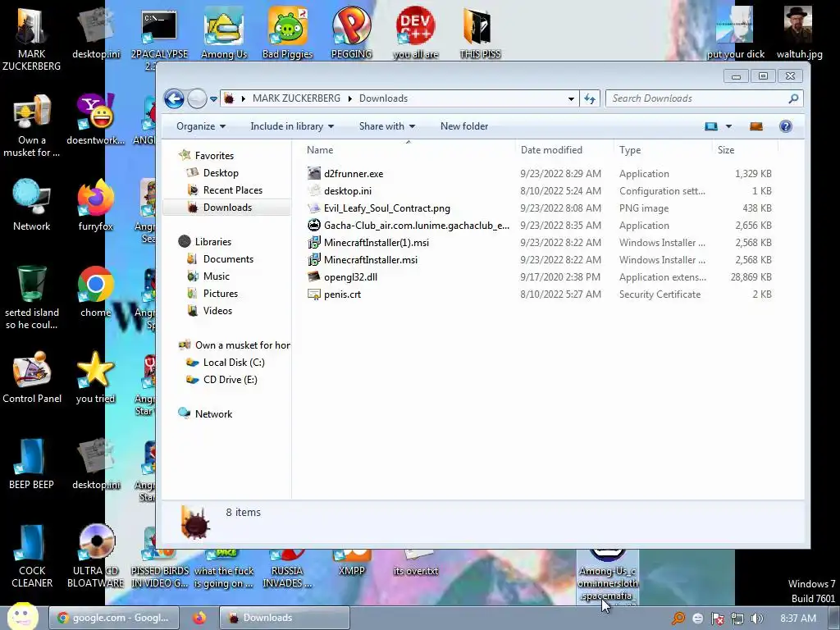Select the chome Chrome desktop icon
Screen dimensions: 840x630
[96, 292]
